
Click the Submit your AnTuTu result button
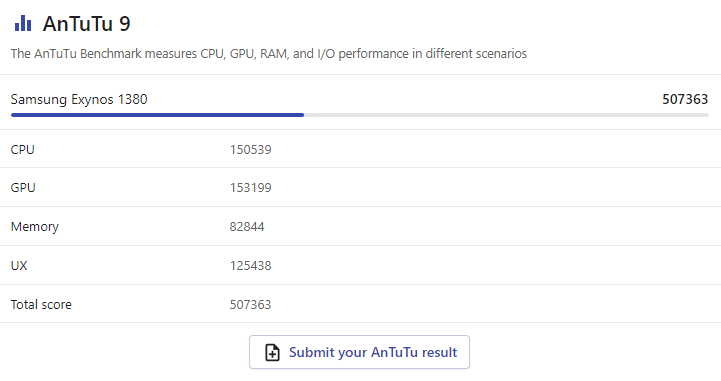click(x=359, y=352)
